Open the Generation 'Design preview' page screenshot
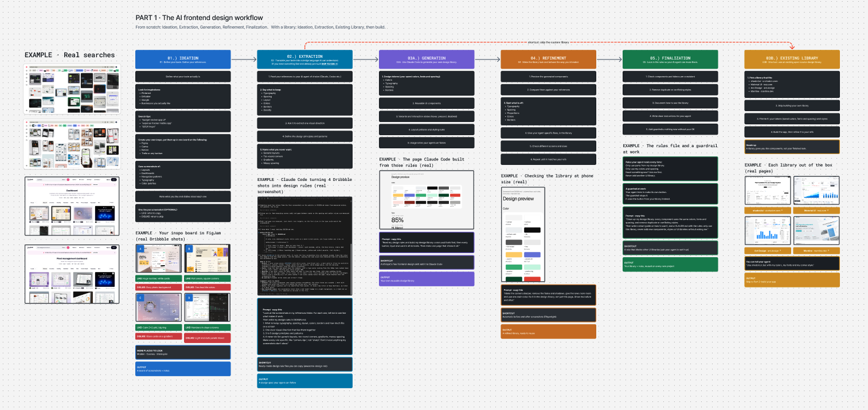This screenshot has height=410, width=868. coord(427,200)
